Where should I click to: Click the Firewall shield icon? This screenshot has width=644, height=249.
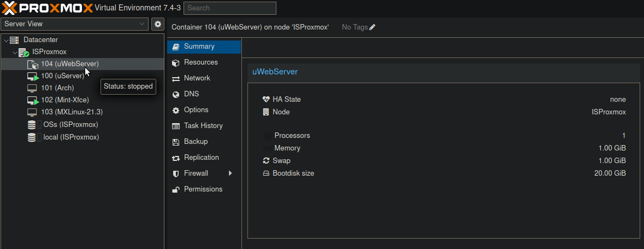pyautogui.click(x=176, y=173)
